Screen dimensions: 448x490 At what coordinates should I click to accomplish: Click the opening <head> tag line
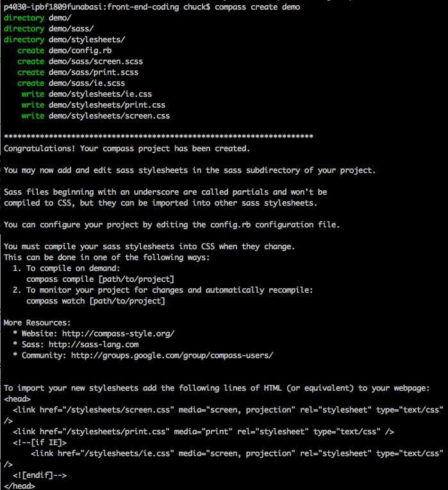point(17,399)
